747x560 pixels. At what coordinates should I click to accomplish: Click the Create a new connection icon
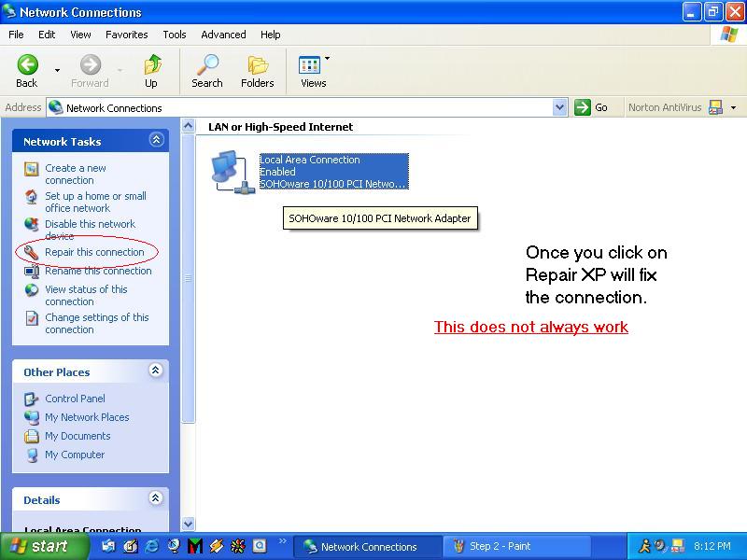(x=32, y=169)
